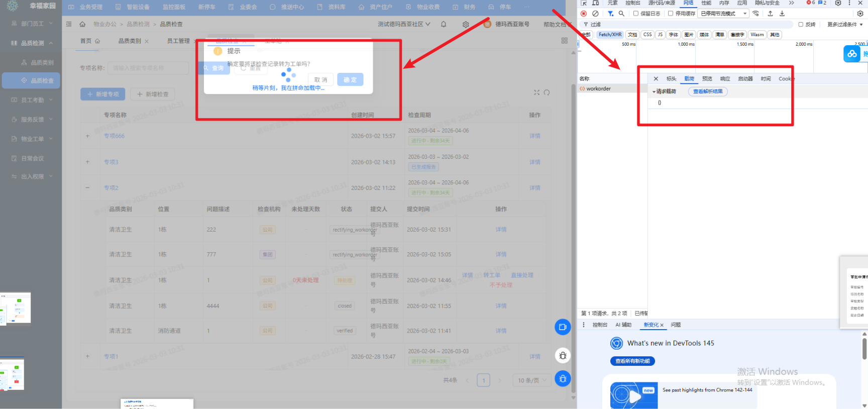Enable the 保留日志 checkbox
Image resolution: width=868 pixels, height=409 pixels.
coord(636,14)
